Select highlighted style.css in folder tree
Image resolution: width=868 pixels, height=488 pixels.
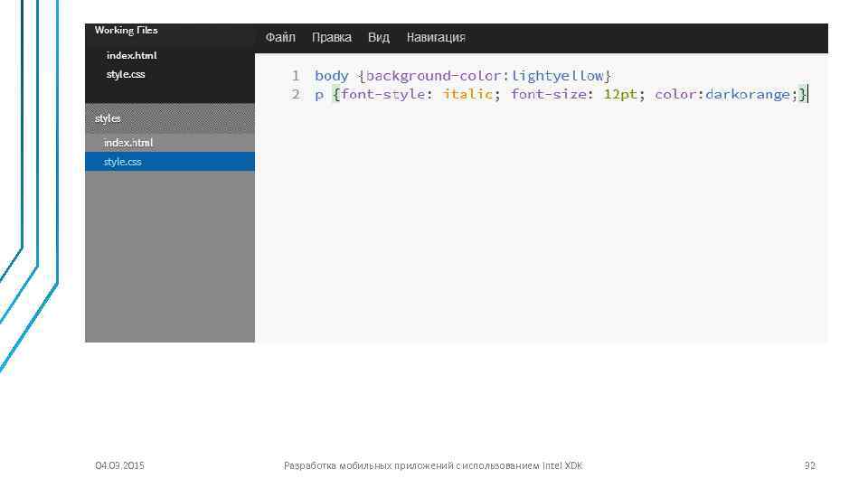click(170, 162)
